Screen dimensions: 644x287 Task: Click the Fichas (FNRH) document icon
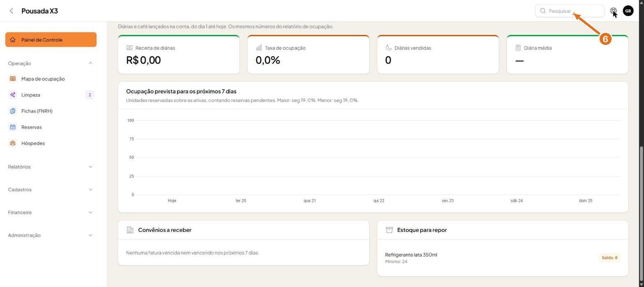[13, 111]
